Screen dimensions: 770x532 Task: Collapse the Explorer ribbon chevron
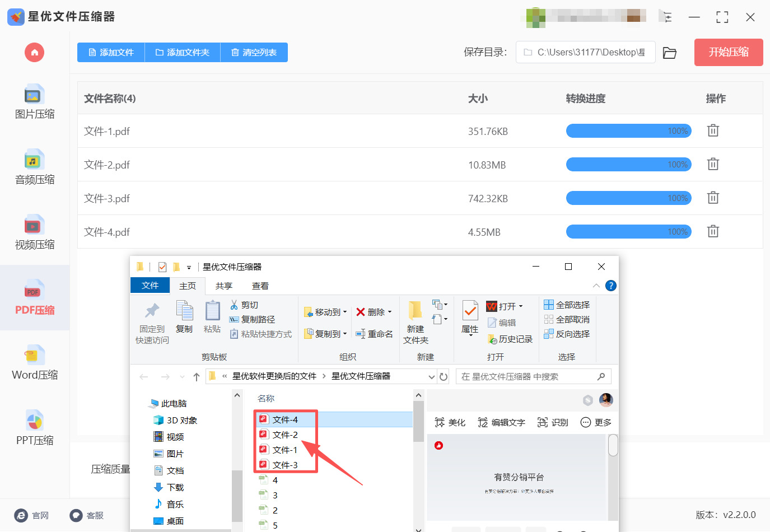point(596,286)
